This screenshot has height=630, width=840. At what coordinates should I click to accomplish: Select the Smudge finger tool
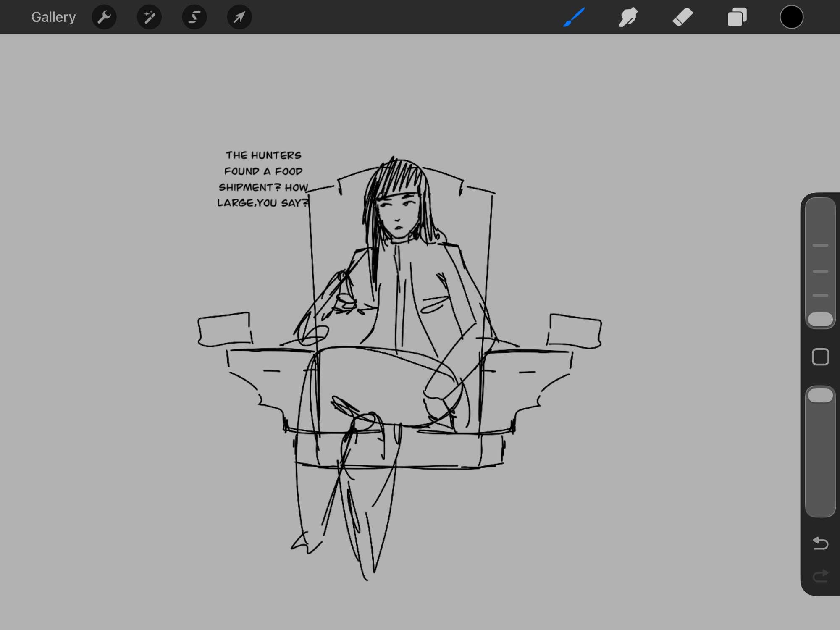[628, 17]
